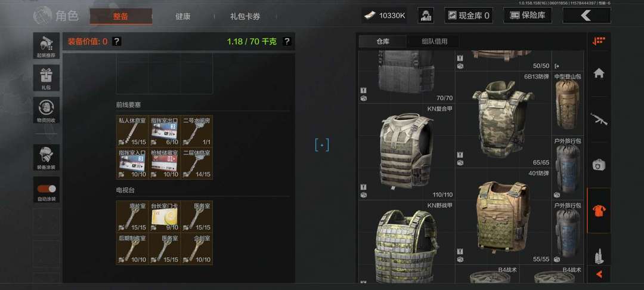Select the ammo bullets category icon
Viewport: 644px width, 290px height.
point(599,255)
